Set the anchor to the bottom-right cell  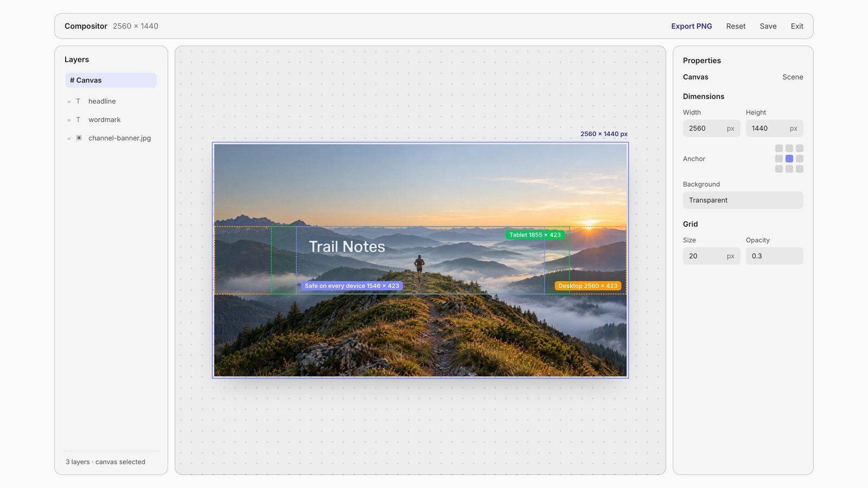pos(800,169)
